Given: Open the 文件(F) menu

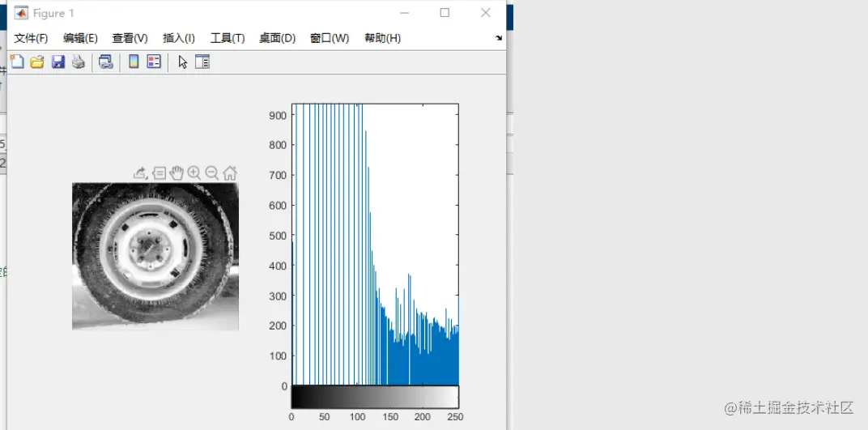Looking at the screenshot, I should coord(31,38).
